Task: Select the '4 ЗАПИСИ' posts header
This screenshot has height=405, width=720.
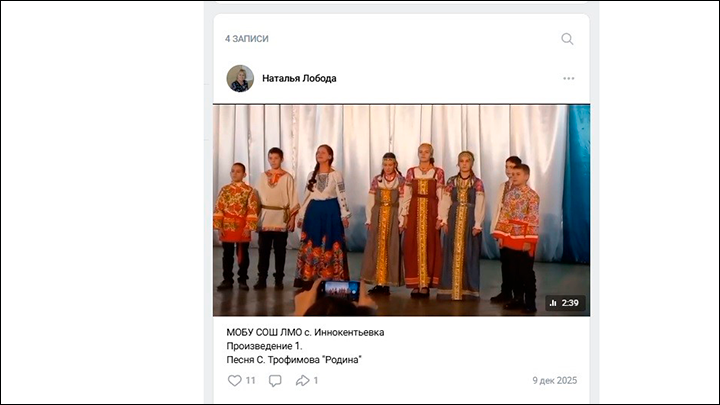Action: click(247, 39)
